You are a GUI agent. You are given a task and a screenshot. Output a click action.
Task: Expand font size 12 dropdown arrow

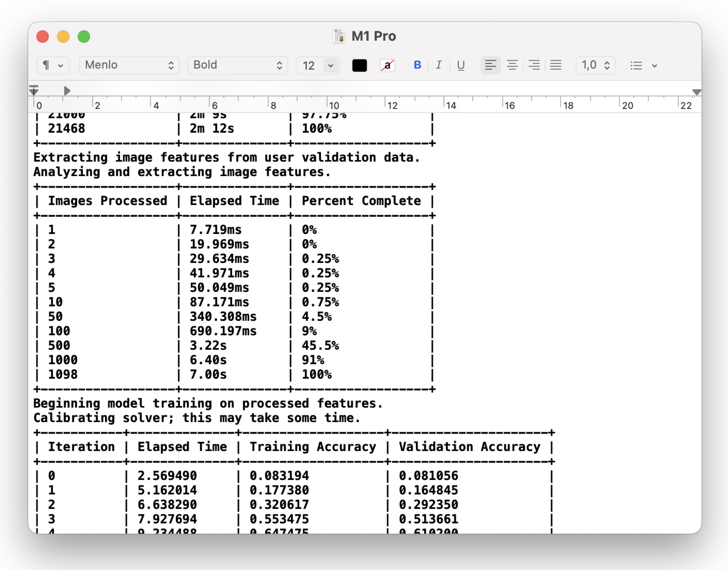pos(331,65)
